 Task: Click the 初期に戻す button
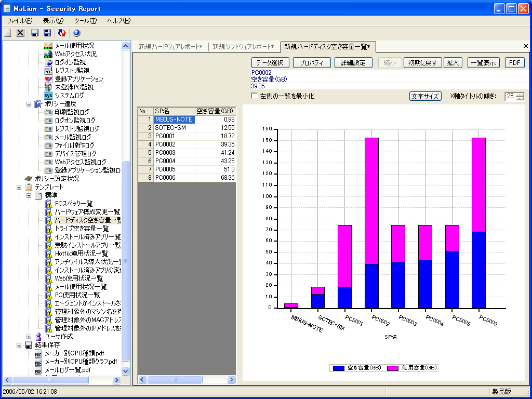[x=422, y=63]
